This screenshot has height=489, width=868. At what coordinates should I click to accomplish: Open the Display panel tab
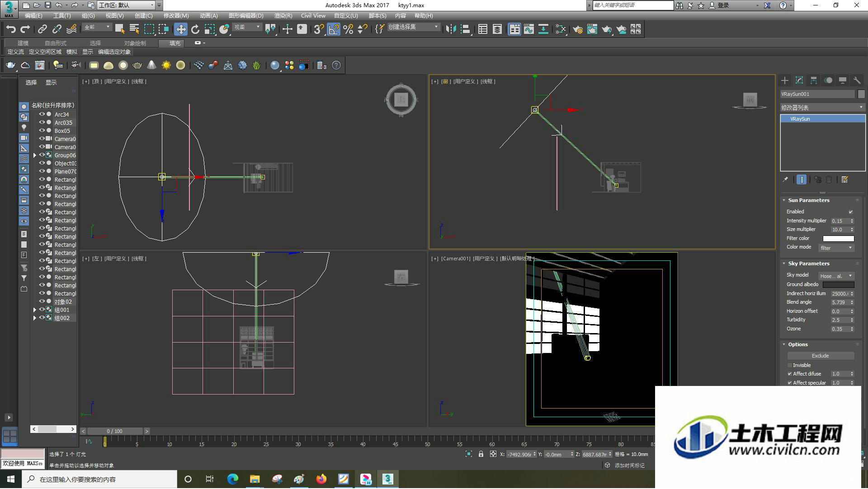click(843, 80)
